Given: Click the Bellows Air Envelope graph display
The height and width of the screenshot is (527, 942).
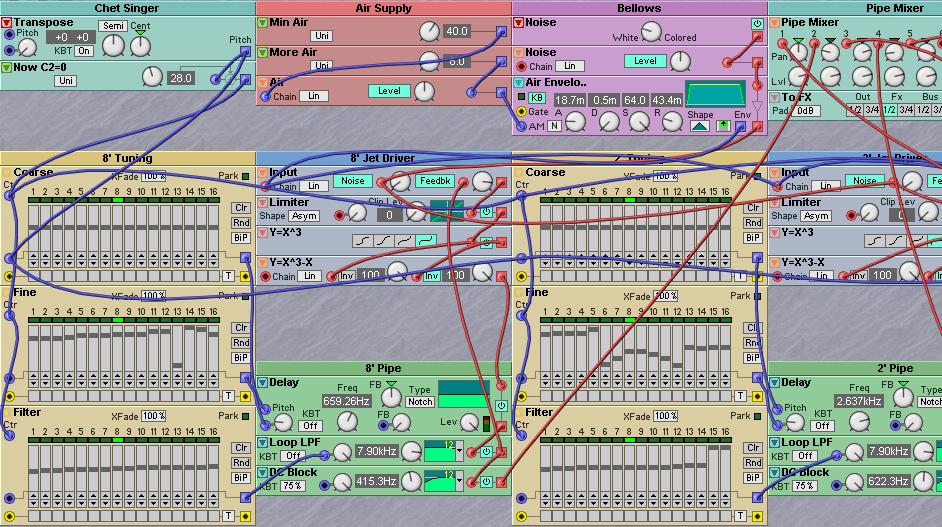Looking at the screenshot, I should coord(714,95).
